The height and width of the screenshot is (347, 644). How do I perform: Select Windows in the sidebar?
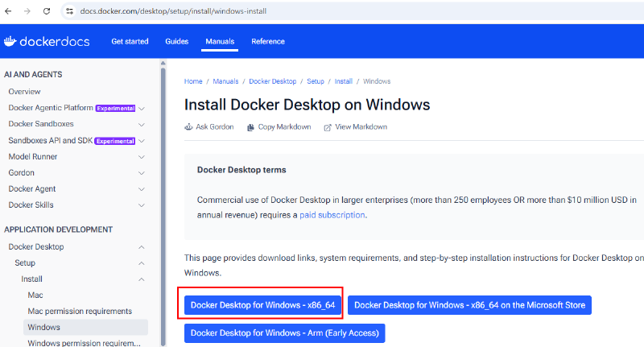[85, 328]
